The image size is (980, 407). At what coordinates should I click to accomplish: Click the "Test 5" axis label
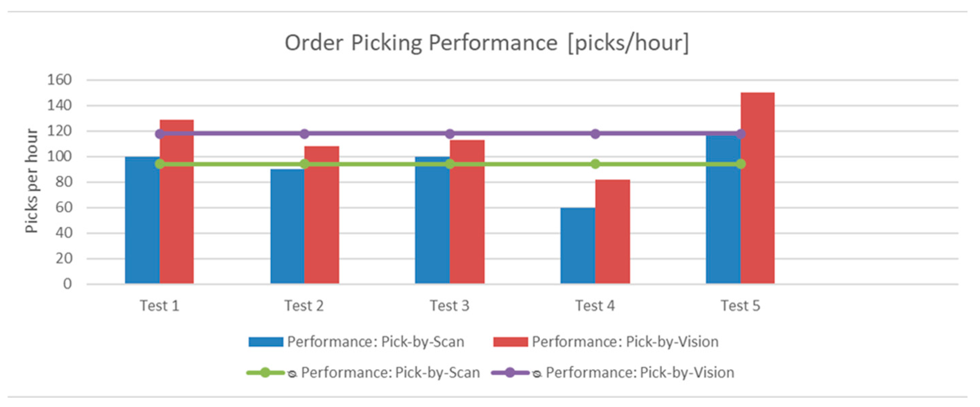740,306
